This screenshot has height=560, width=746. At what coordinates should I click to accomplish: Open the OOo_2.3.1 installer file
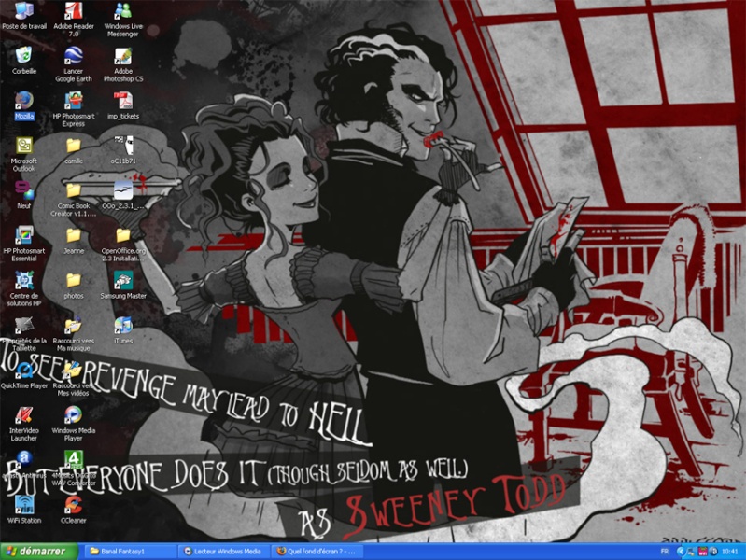click(122, 195)
